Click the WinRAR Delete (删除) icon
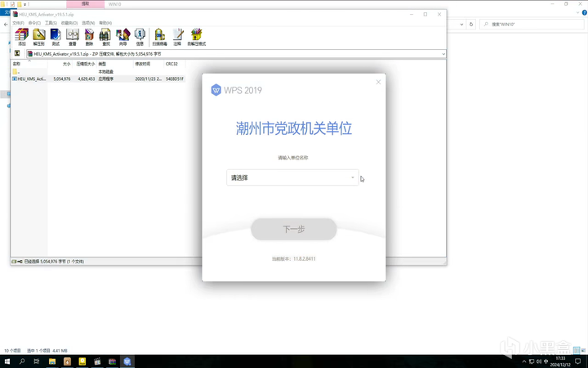 point(89,37)
